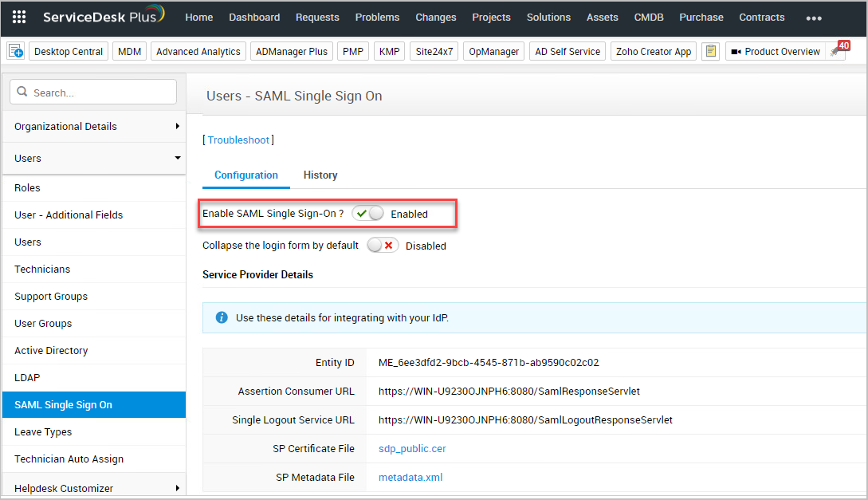This screenshot has height=500, width=868.
Task: Open Leave Types in sidebar
Action: [x=94, y=432]
